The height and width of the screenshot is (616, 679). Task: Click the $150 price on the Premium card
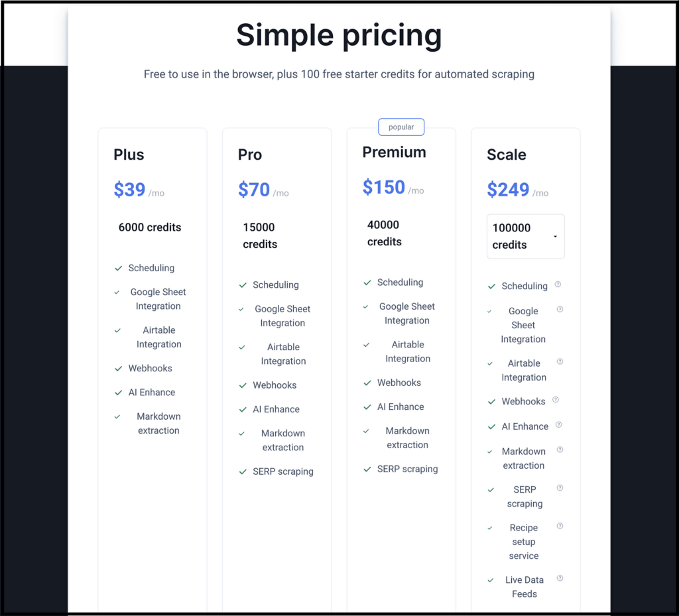[x=383, y=188]
